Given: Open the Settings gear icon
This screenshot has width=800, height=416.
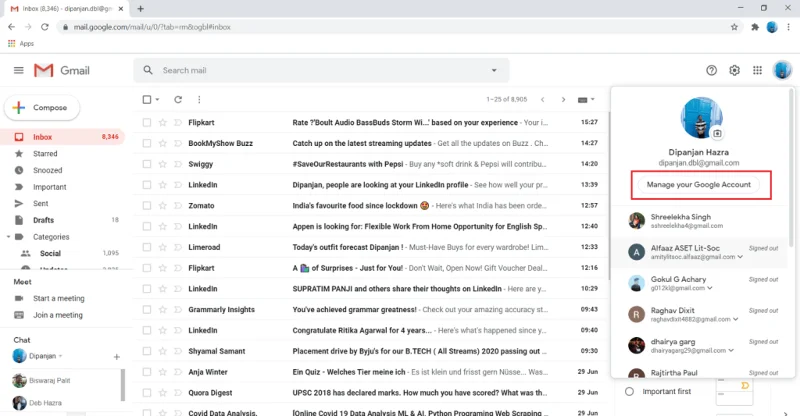Looking at the screenshot, I should tap(734, 70).
